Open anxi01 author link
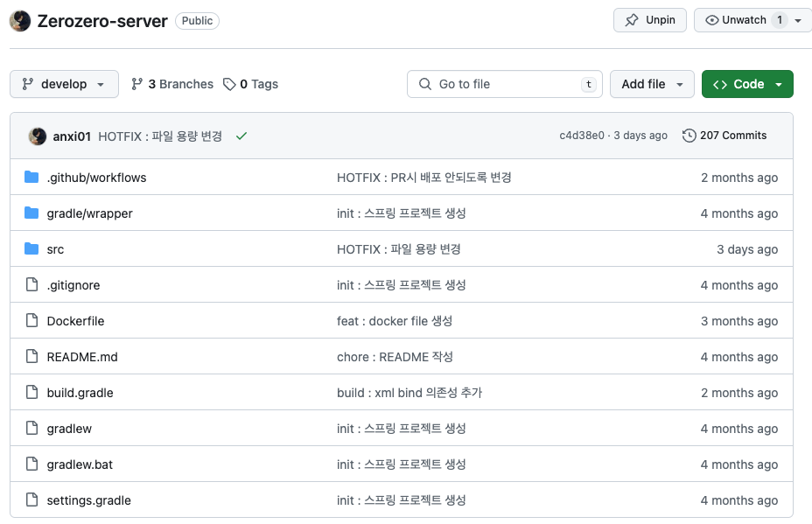 click(x=72, y=136)
